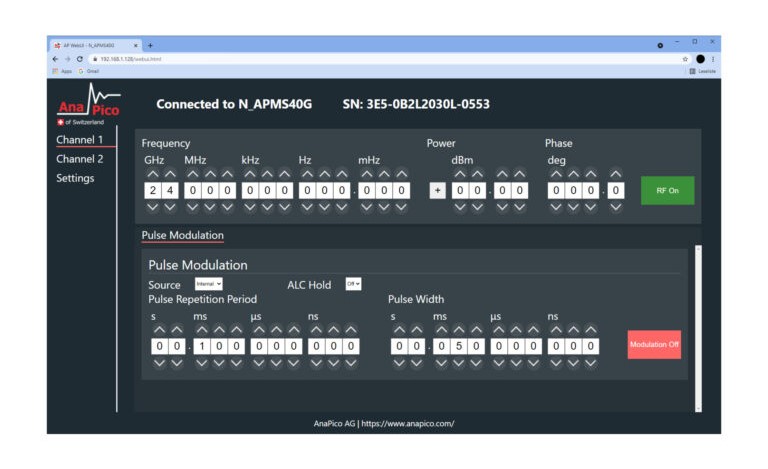Open the browser three-dot menu
The height and width of the screenshot is (469, 768).
(x=713, y=59)
